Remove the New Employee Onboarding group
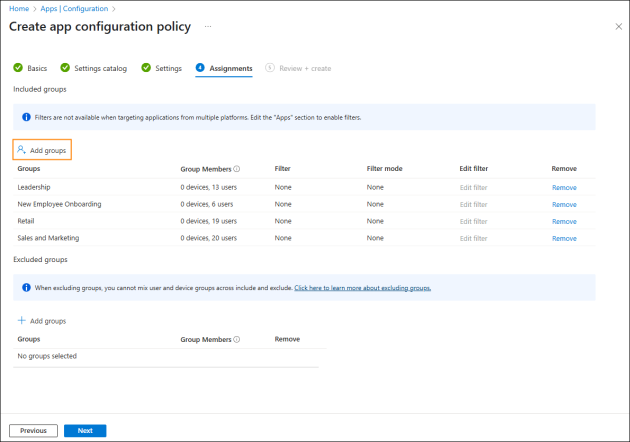The image size is (630, 442). coord(564,204)
